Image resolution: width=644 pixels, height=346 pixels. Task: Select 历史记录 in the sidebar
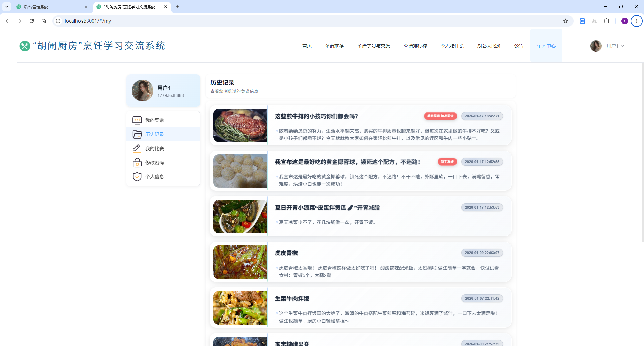pyautogui.click(x=163, y=134)
